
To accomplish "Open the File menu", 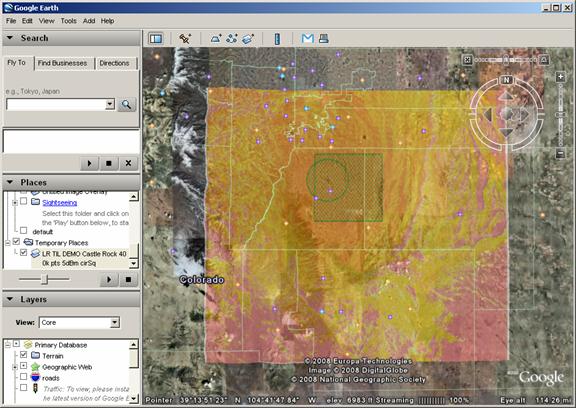I will (x=11, y=21).
